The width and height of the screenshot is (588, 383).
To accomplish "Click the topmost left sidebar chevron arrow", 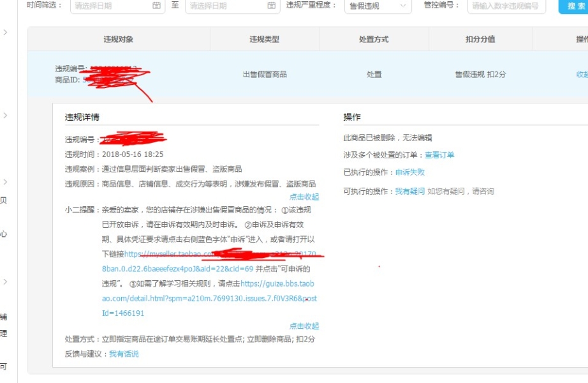I will click(x=5, y=32).
